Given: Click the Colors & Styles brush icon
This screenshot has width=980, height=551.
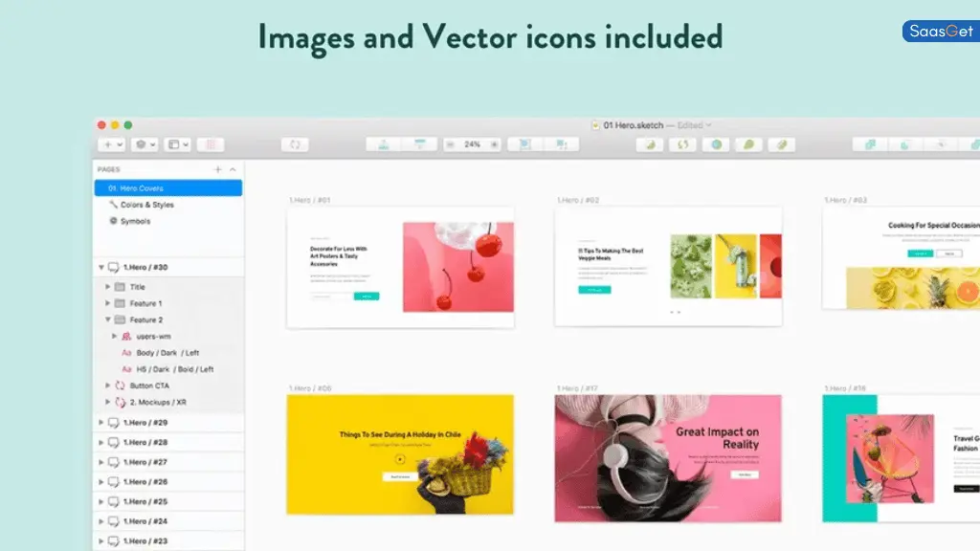Looking at the screenshot, I should pos(111,205).
